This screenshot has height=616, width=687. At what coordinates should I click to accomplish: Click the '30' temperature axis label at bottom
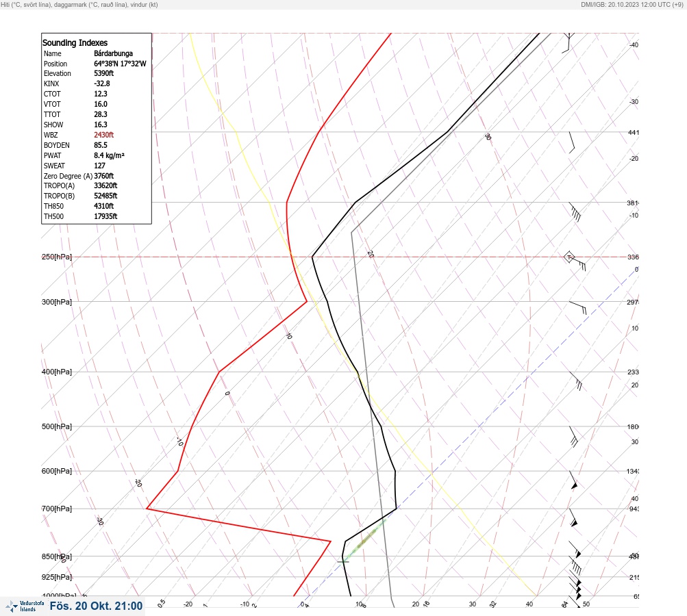pyautogui.click(x=473, y=604)
